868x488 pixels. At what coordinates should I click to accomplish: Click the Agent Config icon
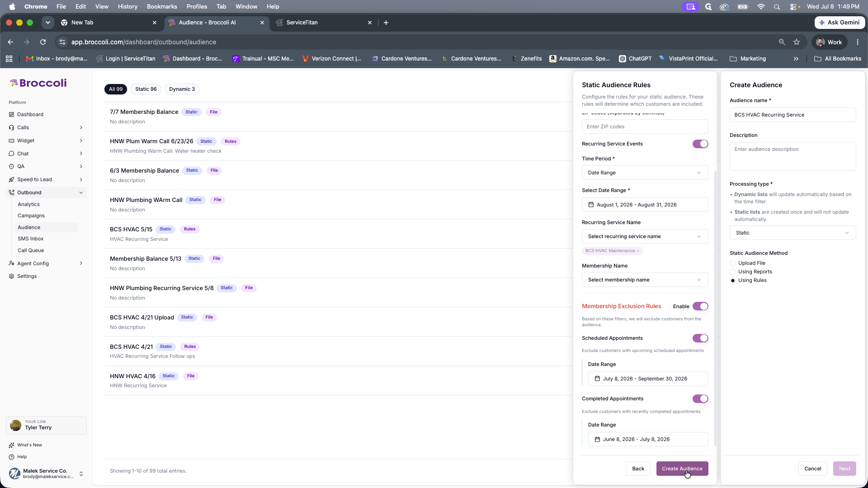(x=11, y=263)
